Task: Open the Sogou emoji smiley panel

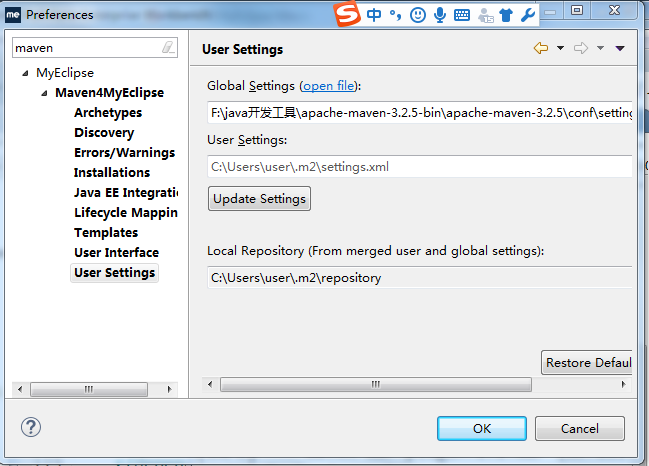Action: (x=418, y=15)
